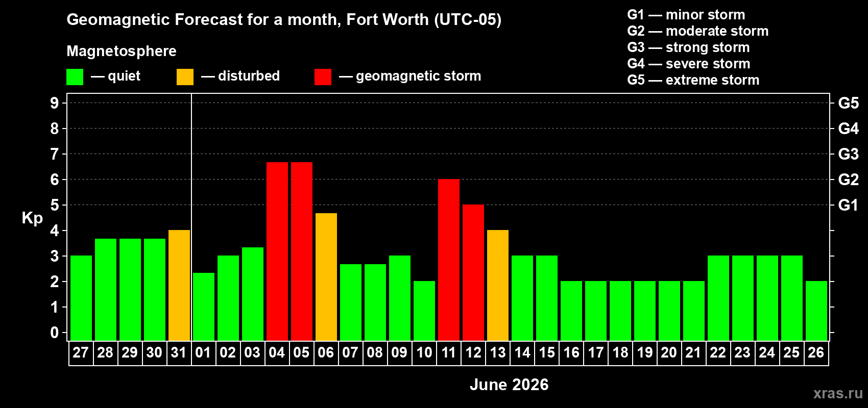Click the Kp axis title
868x408 pixels.
[x=32, y=218]
